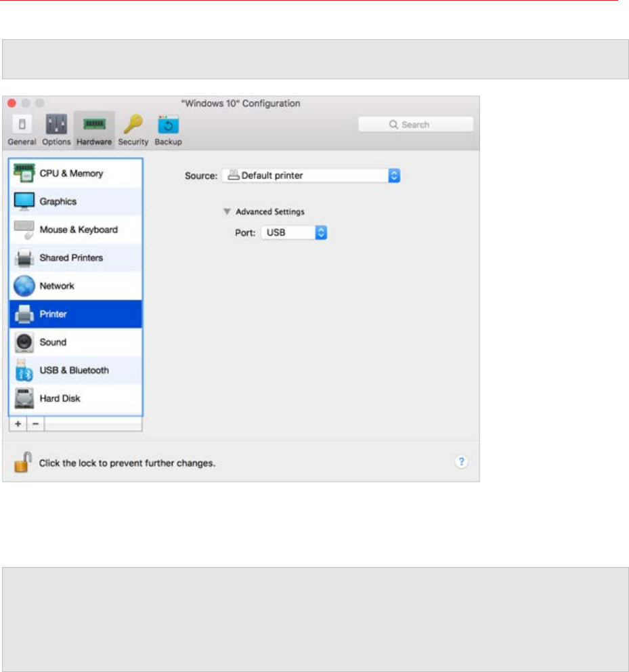Viewport: 629px width, 672px height.
Task: Select the Sound speaker icon
Action: (x=24, y=342)
